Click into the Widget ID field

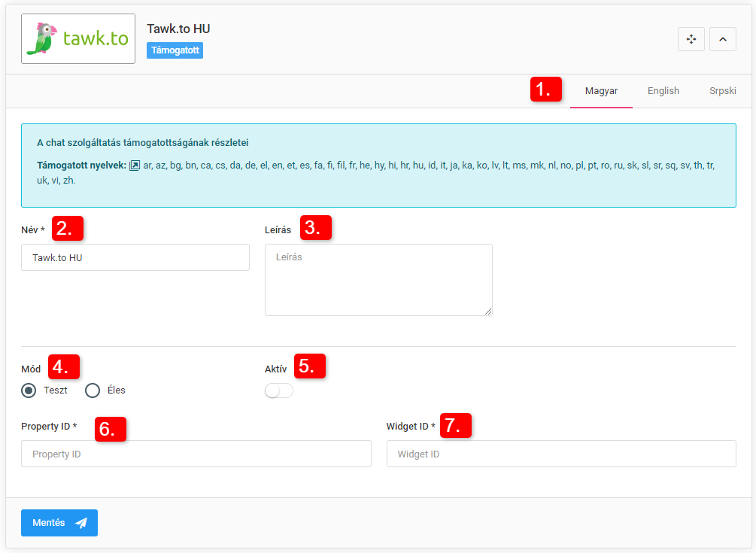tap(561, 454)
